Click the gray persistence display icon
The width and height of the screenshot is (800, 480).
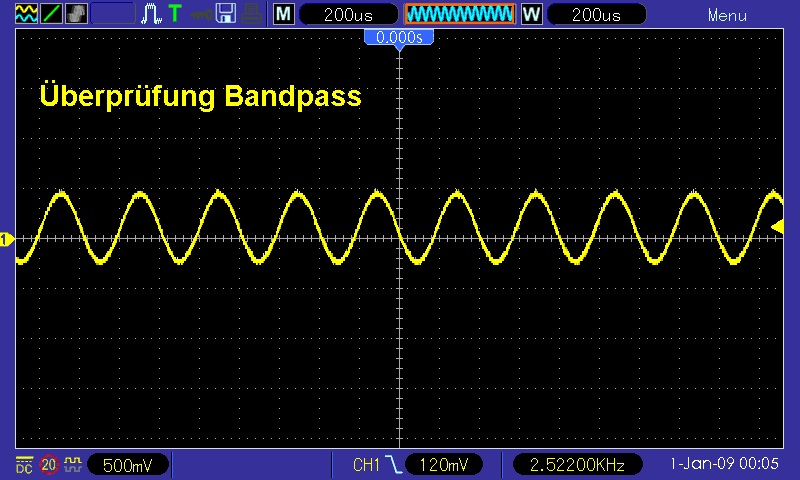point(77,13)
